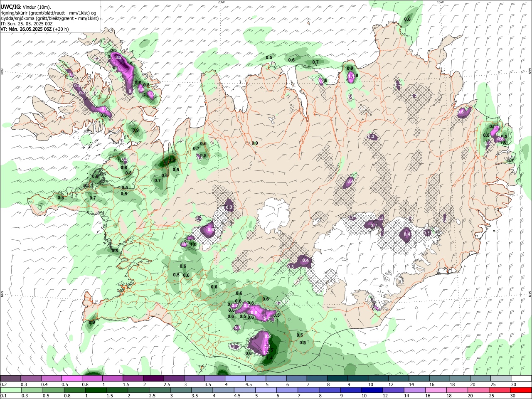Click the 1.2 value on the southern purple glacier blob

(266, 352)
